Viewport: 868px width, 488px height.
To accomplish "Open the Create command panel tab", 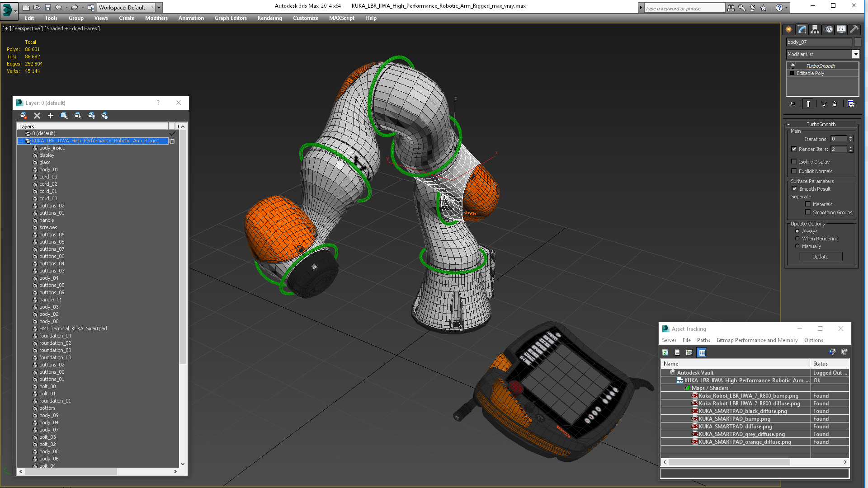I will pos(789,29).
